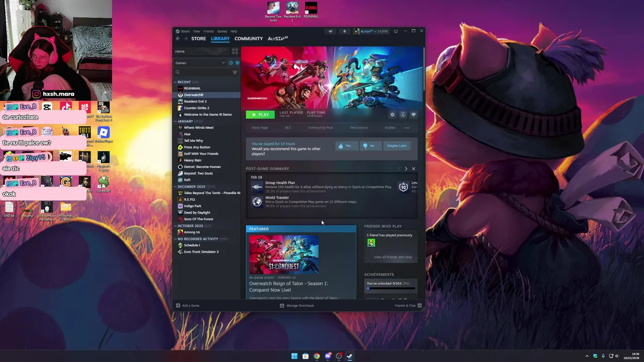Open the S1: Conquest featured thumbnail

(x=284, y=254)
